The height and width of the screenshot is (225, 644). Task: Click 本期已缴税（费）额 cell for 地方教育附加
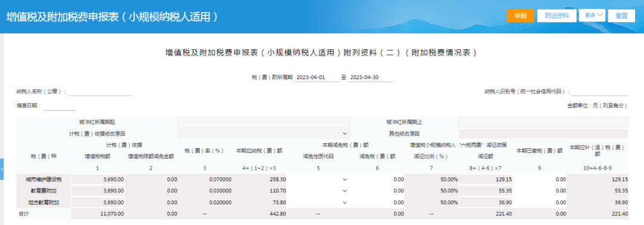click(x=539, y=202)
